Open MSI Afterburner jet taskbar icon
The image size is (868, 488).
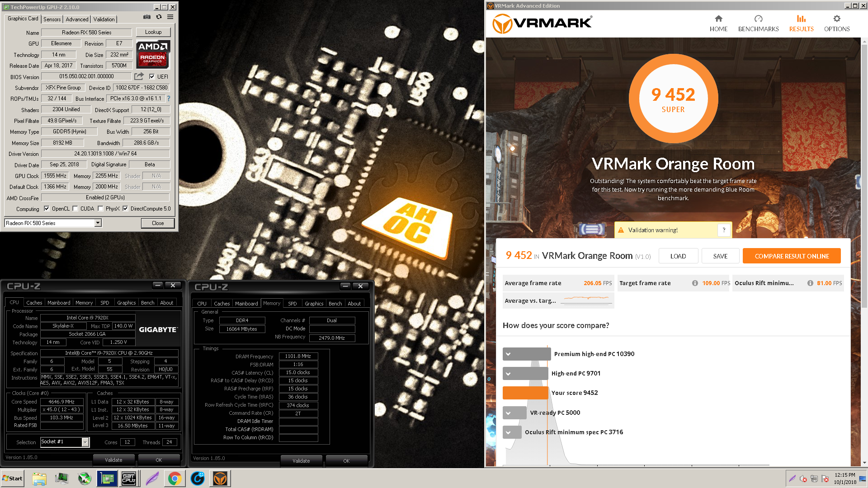pos(85,479)
